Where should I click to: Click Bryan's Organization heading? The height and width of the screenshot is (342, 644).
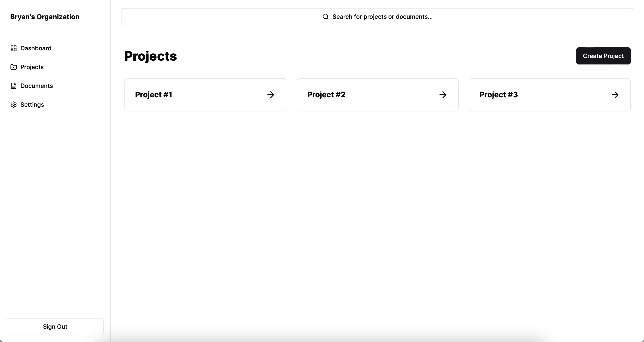[x=45, y=17]
